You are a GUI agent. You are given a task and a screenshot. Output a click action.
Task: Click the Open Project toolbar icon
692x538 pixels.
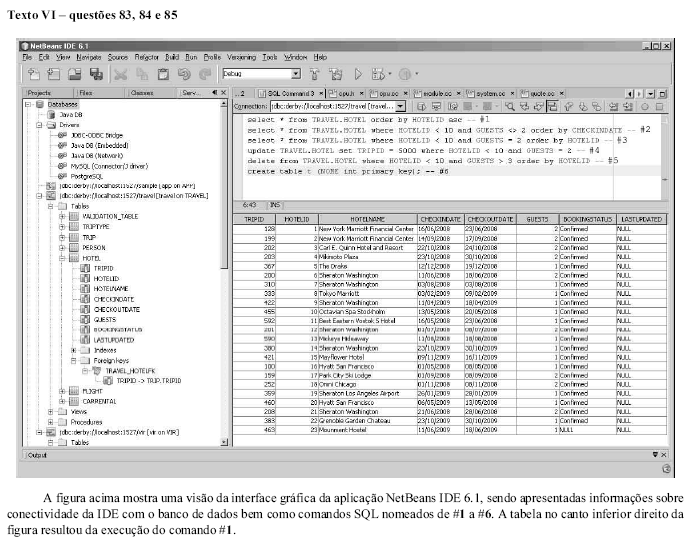(x=74, y=75)
